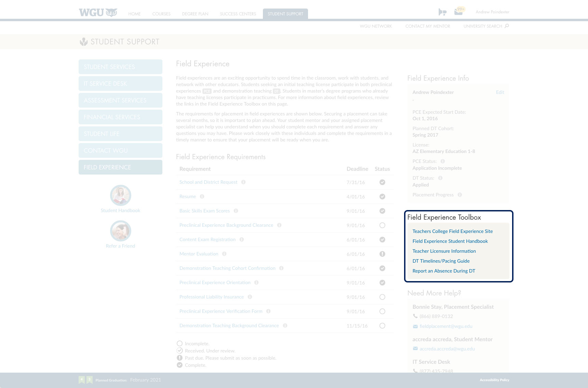Click the Student Handbook circular image
Screen dimensions: 588x388
click(120, 195)
